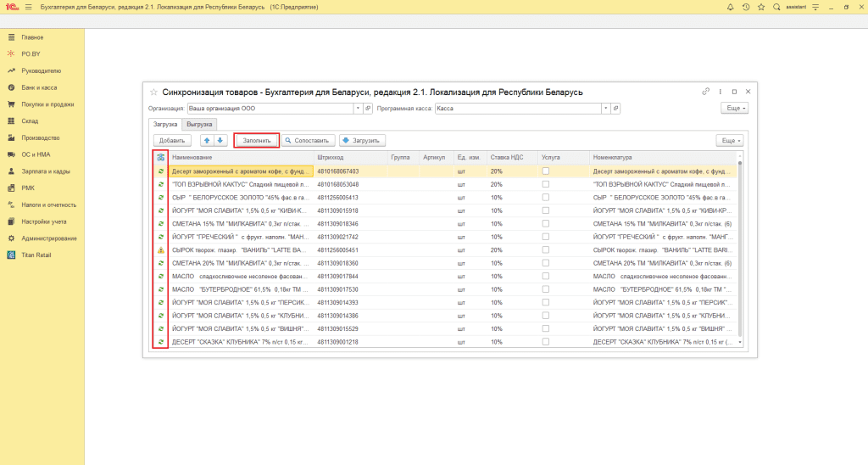Toggle Услуга checkbox for ТОП ВЗРЫВНОЙ КАКТУС row

point(546,185)
